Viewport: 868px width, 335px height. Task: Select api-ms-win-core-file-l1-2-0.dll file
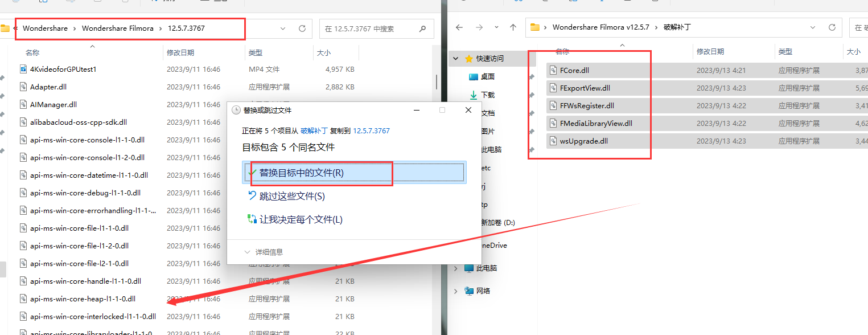[79, 246]
